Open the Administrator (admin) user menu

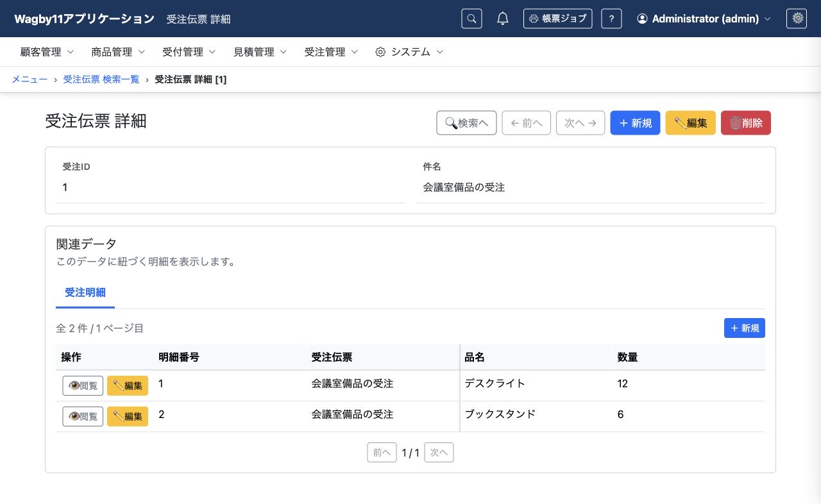pyautogui.click(x=704, y=19)
